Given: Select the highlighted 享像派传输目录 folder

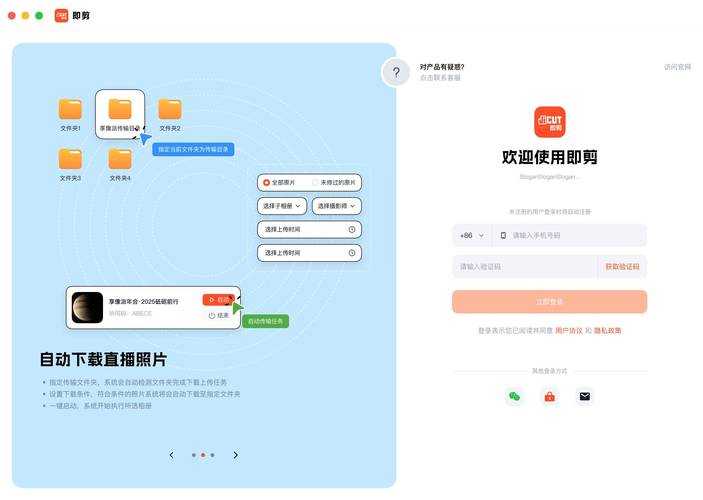Looking at the screenshot, I should coord(120,114).
